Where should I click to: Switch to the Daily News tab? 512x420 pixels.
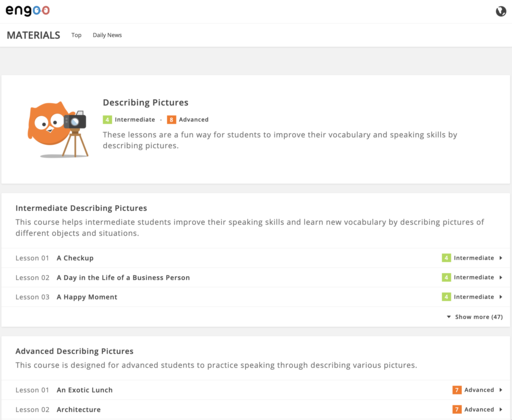[x=107, y=35]
